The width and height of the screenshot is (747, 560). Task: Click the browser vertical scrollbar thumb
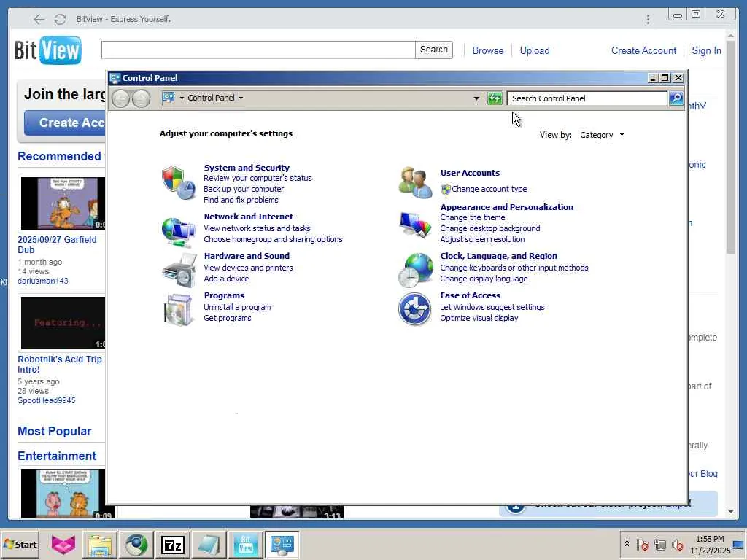731,147
